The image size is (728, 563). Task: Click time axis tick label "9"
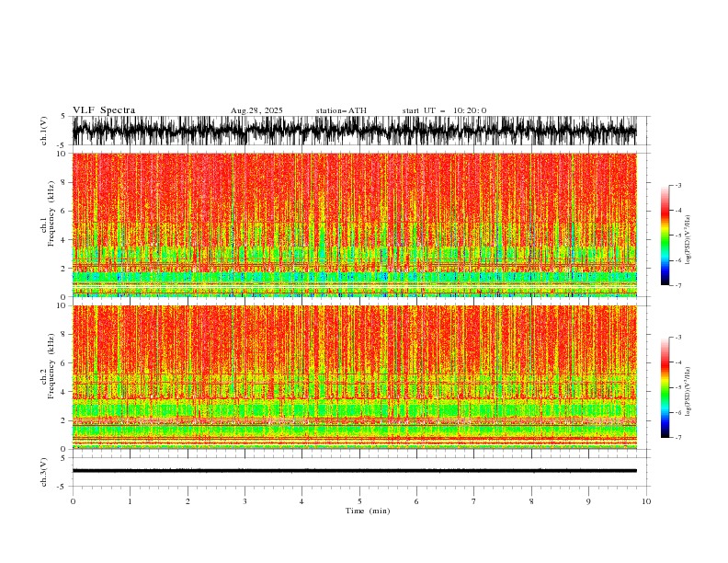[588, 501]
